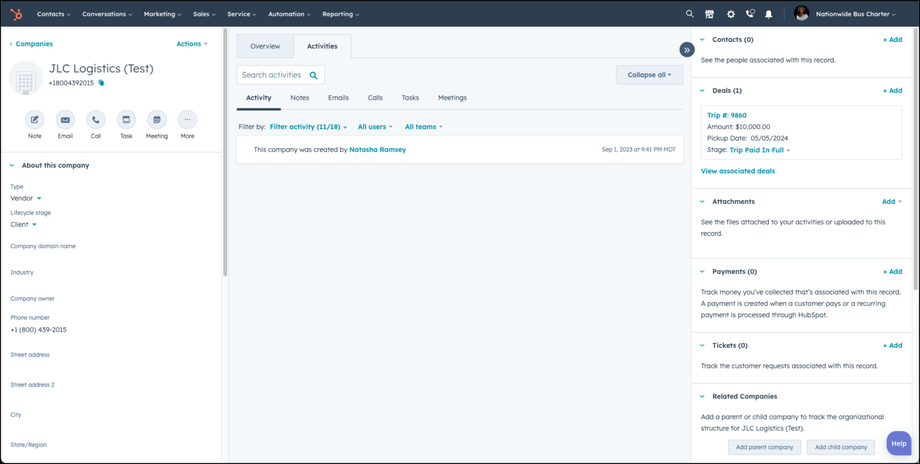Collapse the About this company section

pyautogui.click(x=12, y=165)
